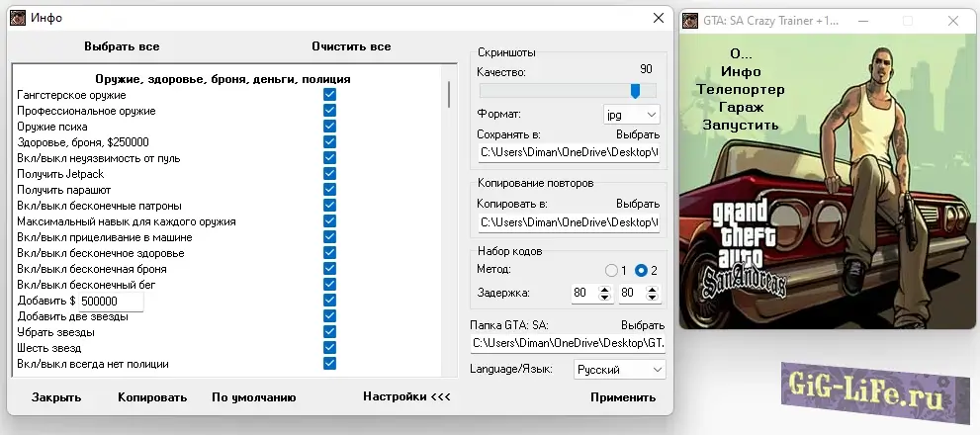Open Телепортер in the trainer window
The image size is (980, 435).
click(741, 89)
